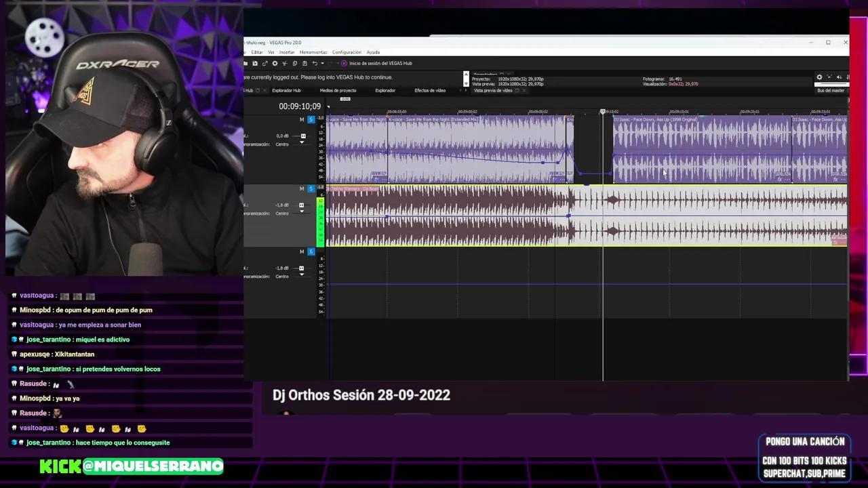The width and height of the screenshot is (868, 488).
Task: Click the Render As toolbar icon
Action: pos(265,63)
